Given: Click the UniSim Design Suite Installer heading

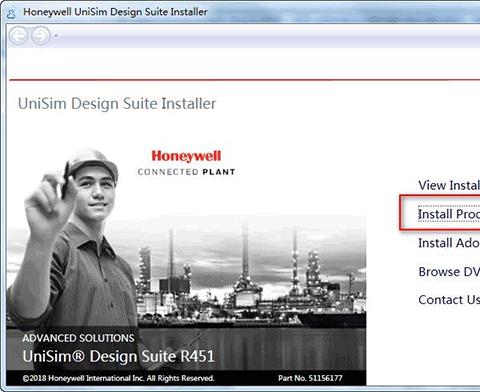Looking at the screenshot, I should pyautogui.click(x=117, y=104).
